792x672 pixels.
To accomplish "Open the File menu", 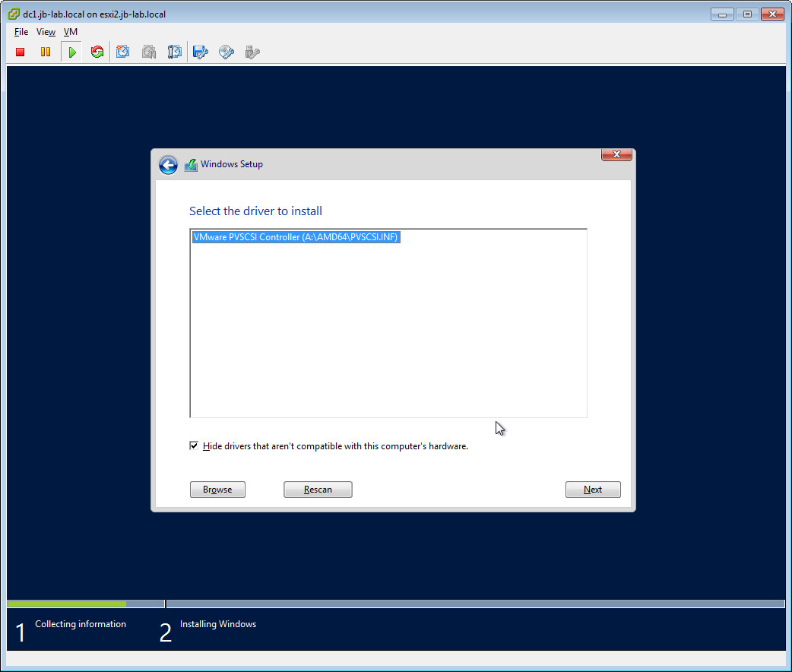I will click(21, 32).
